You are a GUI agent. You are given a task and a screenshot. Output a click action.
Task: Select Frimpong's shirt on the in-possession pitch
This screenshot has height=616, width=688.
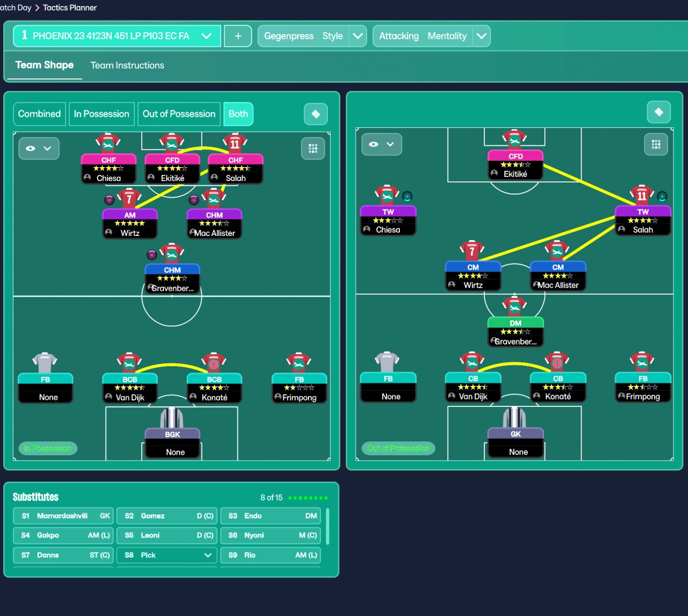click(299, 363)
